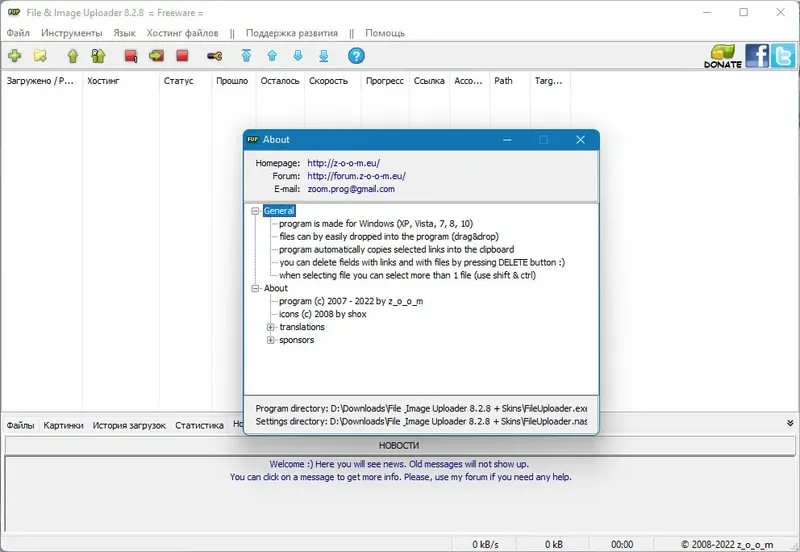Click the yellow add folder icon
Image resolution: width=800 pixels, height=552 pixels.
coord(40,56)
